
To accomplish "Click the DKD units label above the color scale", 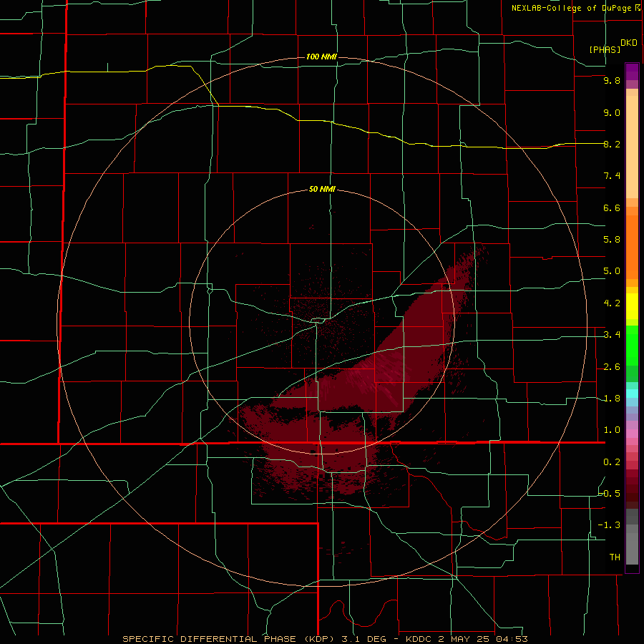I will coord(628,43).
